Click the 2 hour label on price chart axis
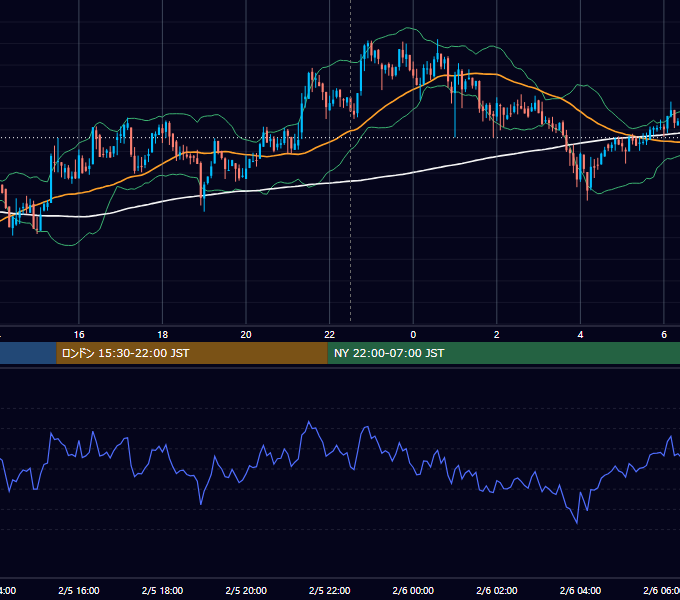 (x=497, y=335)
